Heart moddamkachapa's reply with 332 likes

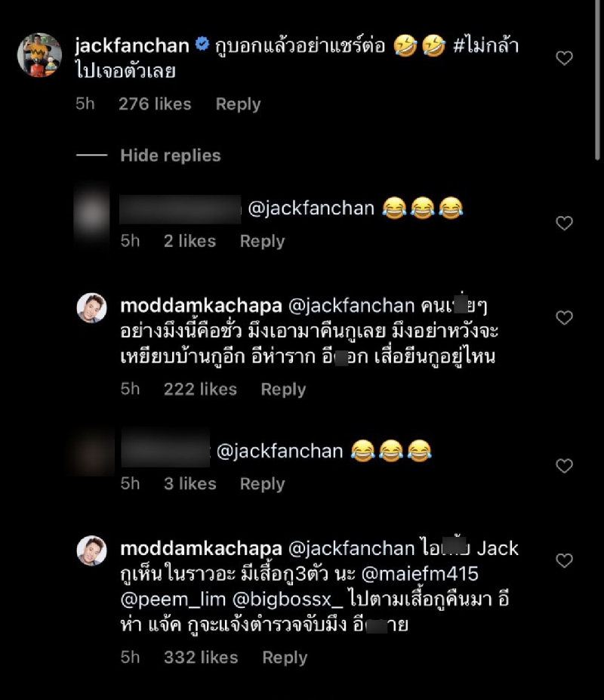pos(564,560)
